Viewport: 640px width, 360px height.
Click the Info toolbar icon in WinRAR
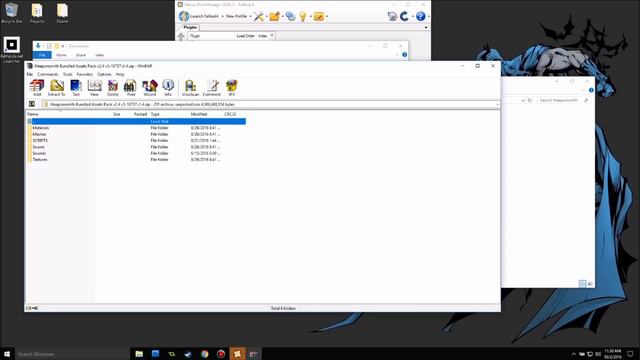click(x=168, y=87)
